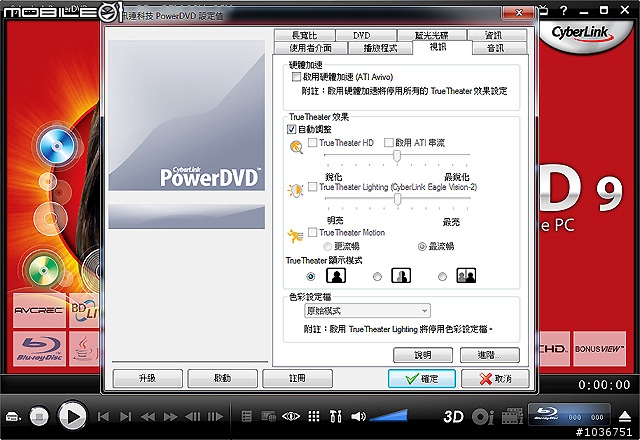Uncheck the 自動調整 auto adjust checkbox
The image size is (640, 440).
(291, 129)
